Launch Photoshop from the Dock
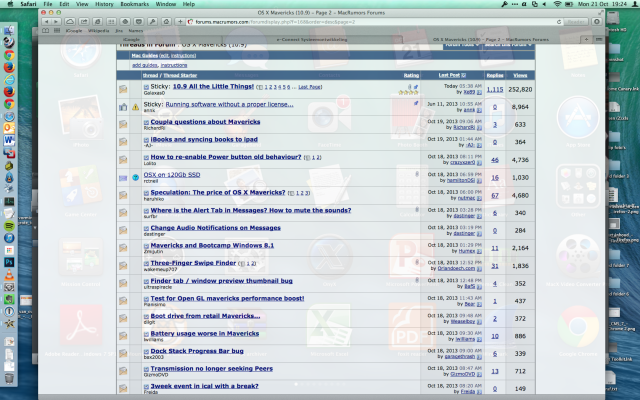 [x=9, y=262]
